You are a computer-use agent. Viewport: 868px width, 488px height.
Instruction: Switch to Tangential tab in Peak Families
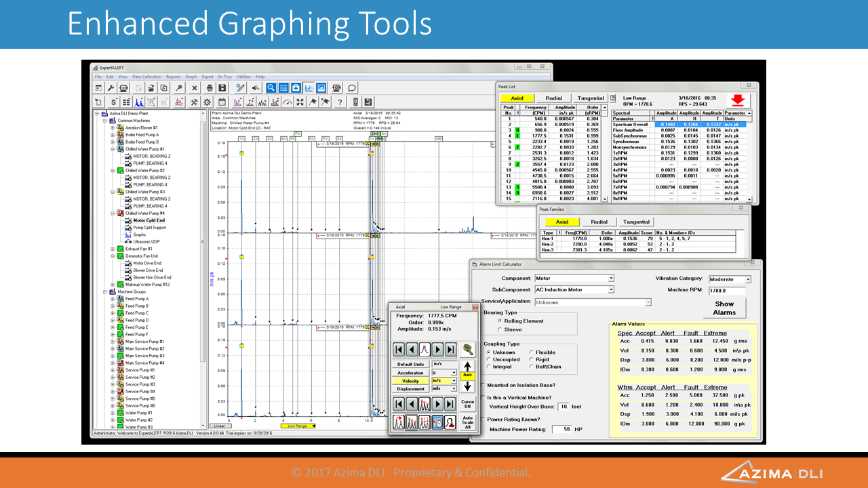click(636, 222)
